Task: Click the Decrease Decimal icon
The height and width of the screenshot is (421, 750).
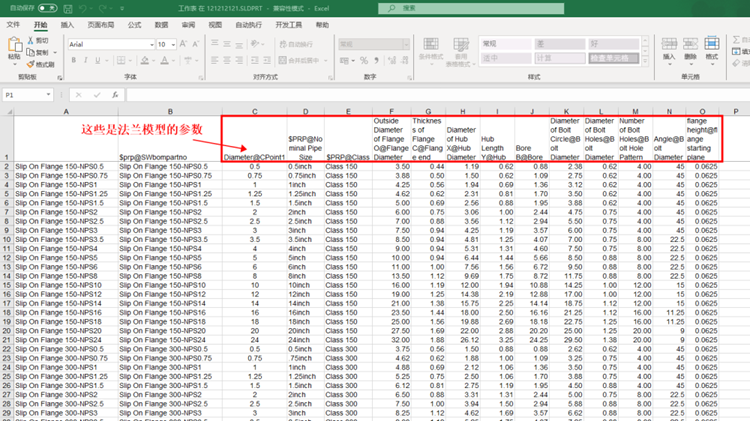Action: click(x=405, y=60)
